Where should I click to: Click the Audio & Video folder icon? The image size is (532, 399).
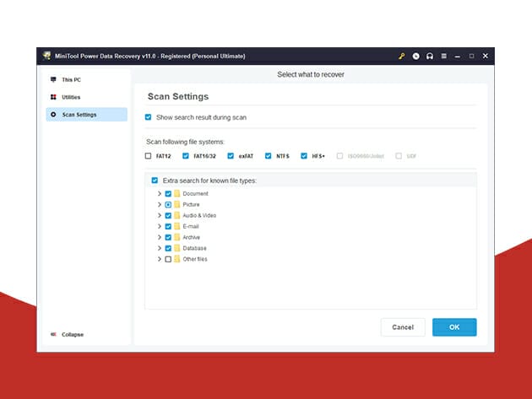click(x=177, y=216)
